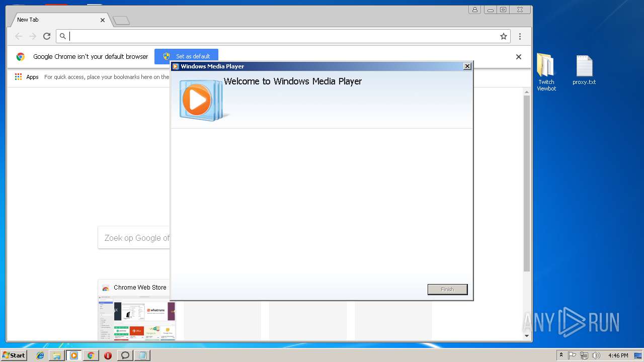
Task: Click the Chrome forward arrow
Action: coord(33,36)
